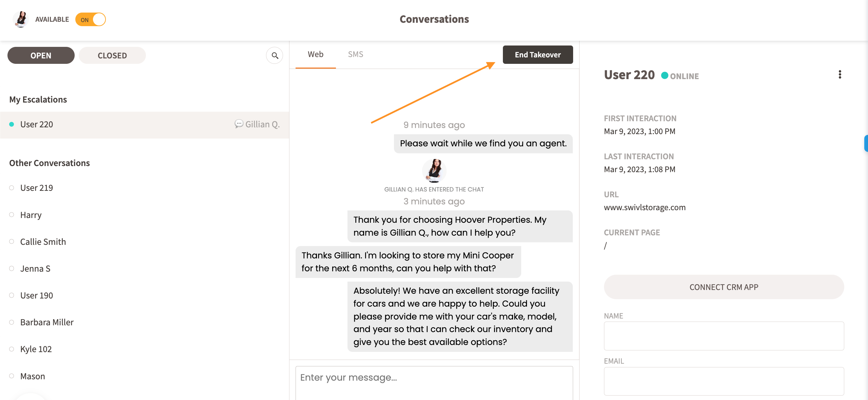
Task: Click the blue tab on right edge
Action: pyautogui.click(x=866, y=143)
